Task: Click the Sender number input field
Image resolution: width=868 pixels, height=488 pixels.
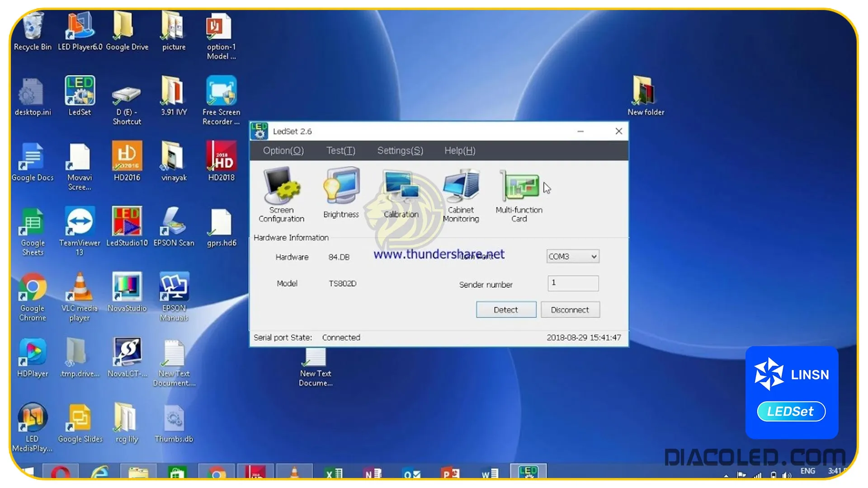Action: pos(573,283)
